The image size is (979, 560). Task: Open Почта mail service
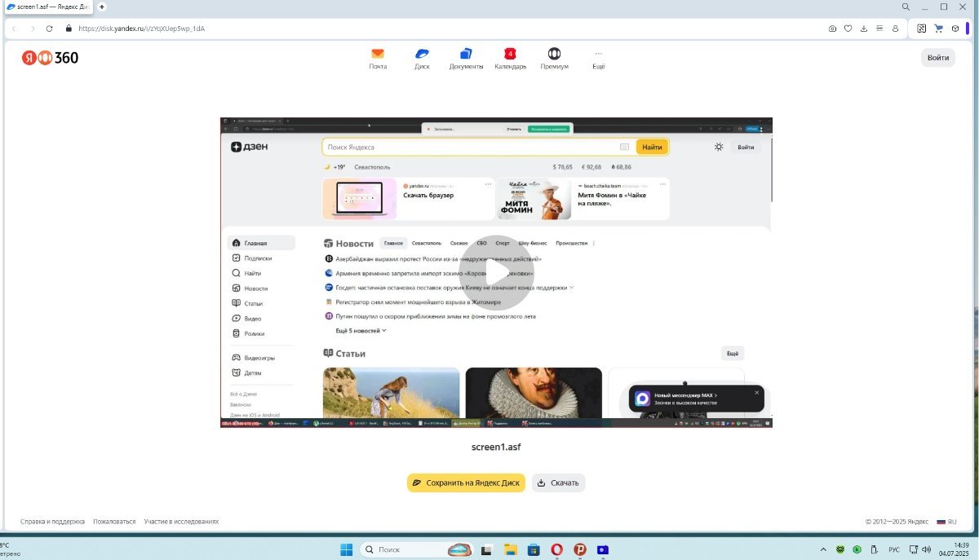click(378, 59)
